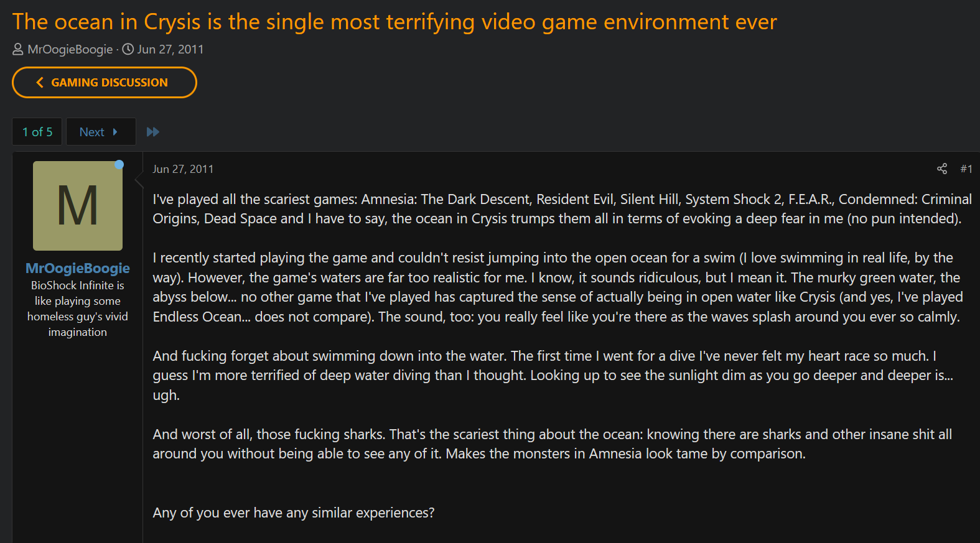Screen dimensions: 980x543
Task: Open the Gaming Discussion forum button
Action: coord(105,82)
